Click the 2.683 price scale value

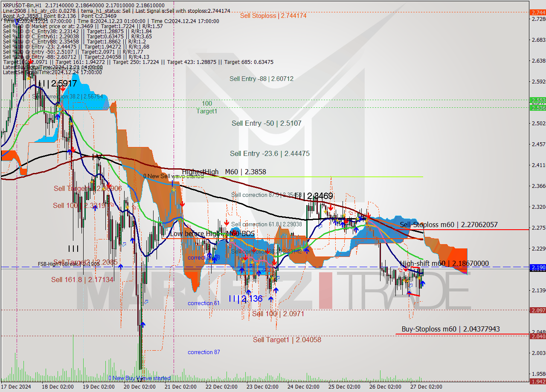coord(538,40)
